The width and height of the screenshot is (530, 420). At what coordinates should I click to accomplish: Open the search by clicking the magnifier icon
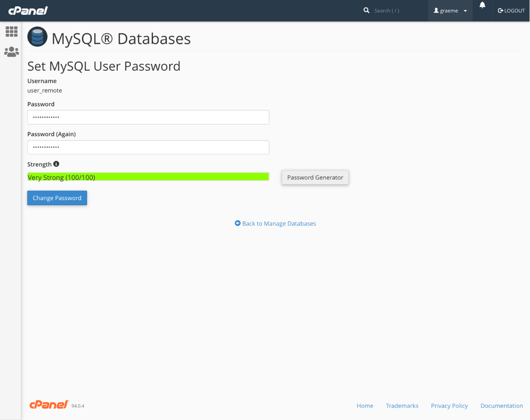(366, 10)
